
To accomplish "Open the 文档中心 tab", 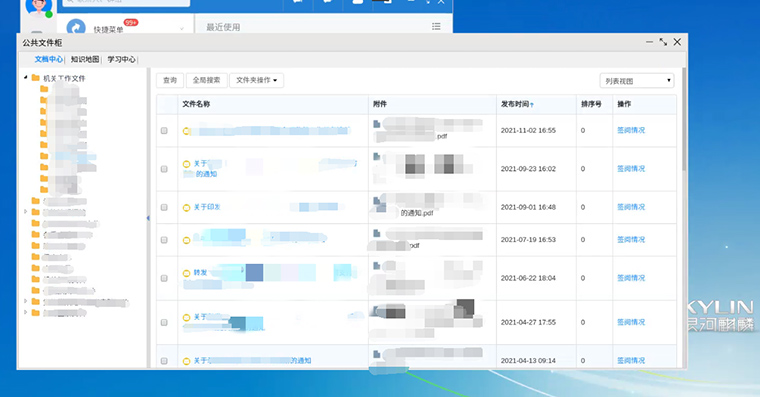I will click(x=48, y=59).
